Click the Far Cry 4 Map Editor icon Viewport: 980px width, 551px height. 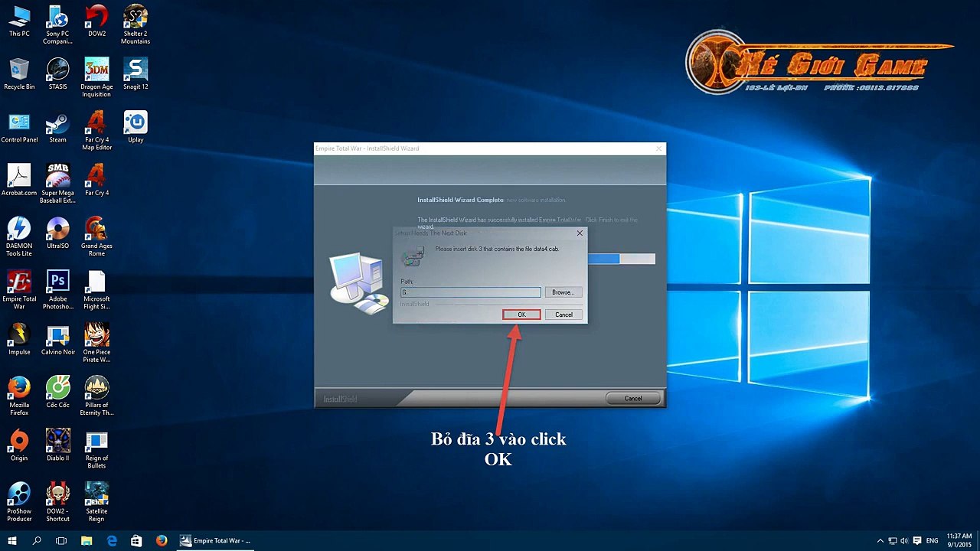[x=96, y=131]
